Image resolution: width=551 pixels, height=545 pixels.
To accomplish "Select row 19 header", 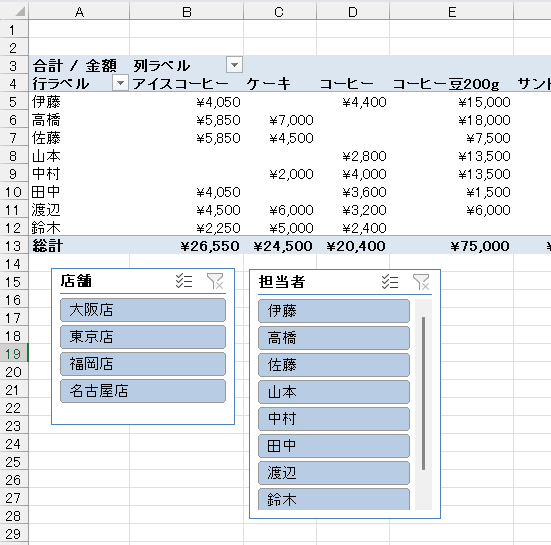I will (14, 353).
